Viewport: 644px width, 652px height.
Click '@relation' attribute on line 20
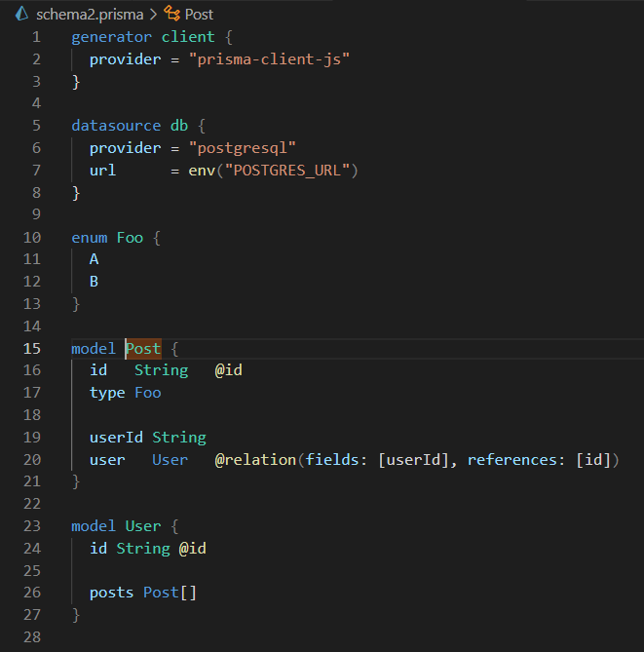pyautogui.click(x=255, y=460)
